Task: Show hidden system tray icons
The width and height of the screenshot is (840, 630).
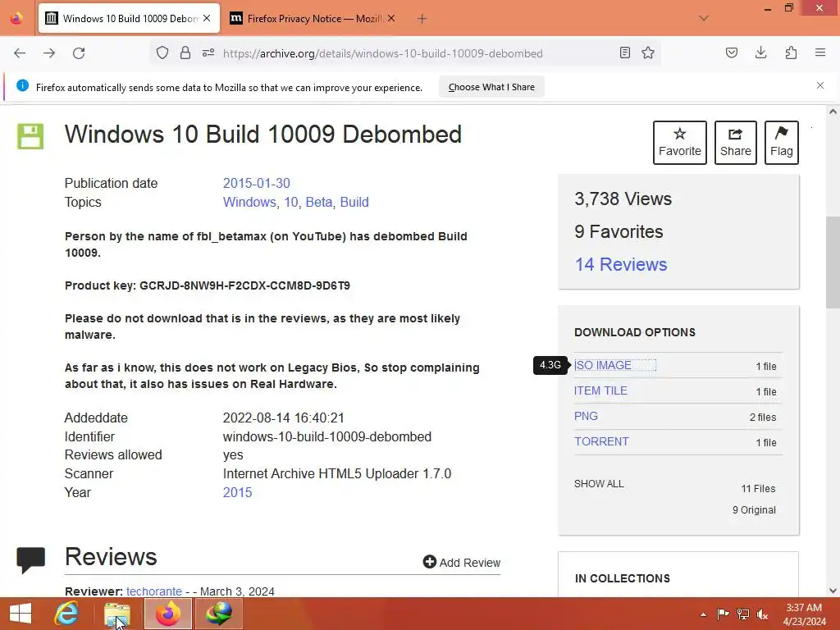Action: [x=703, y=614]
